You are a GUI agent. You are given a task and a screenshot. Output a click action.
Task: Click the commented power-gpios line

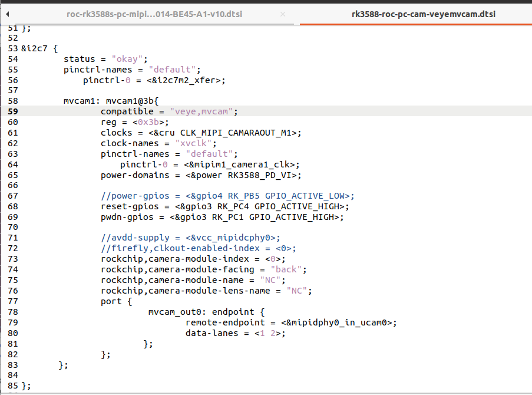tap(227, 196)
